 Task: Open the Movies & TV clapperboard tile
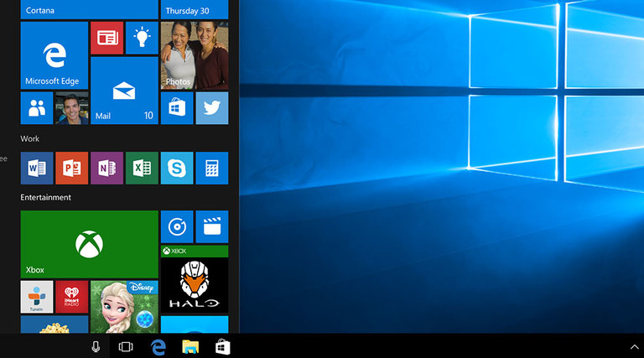(212, 226)
